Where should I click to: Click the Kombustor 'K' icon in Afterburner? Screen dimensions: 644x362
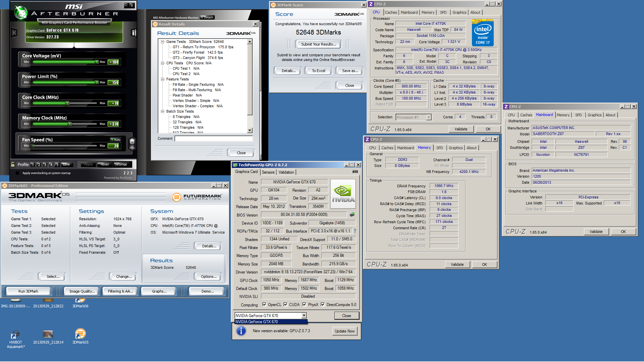point(14,33)
